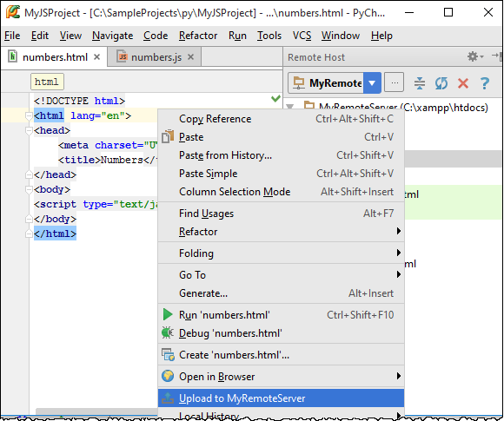Choose Generate... from context menu

click(281, 293)
